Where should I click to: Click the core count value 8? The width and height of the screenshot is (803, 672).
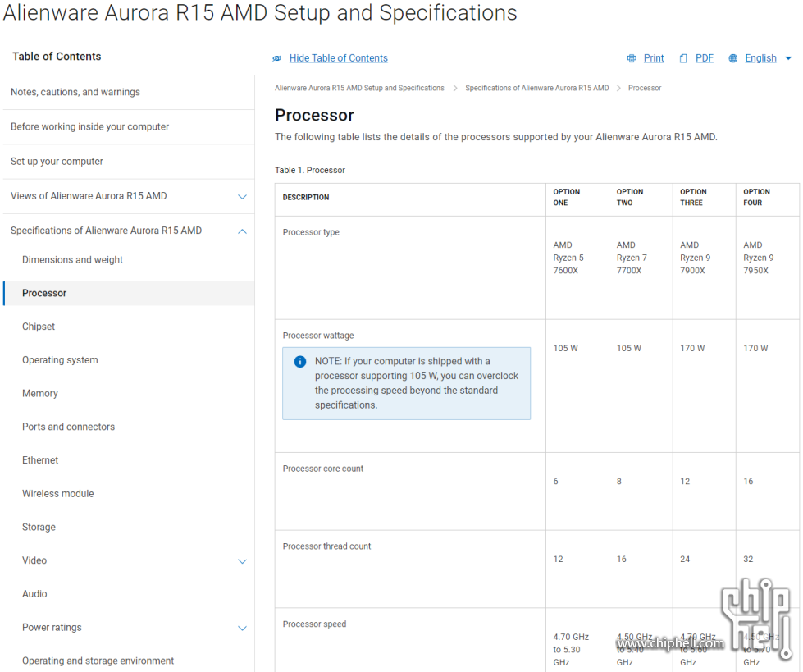pyautogui.click(x=619, y=482)
